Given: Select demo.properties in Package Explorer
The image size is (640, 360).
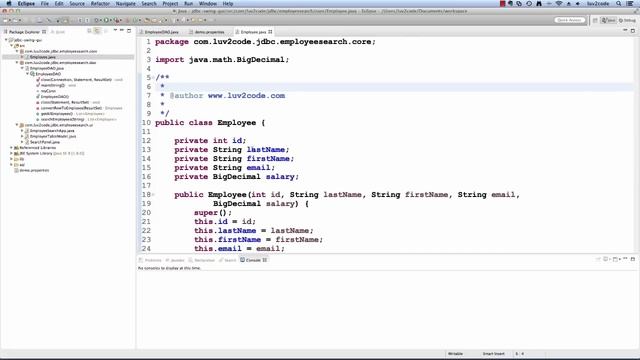Looking at the screenshot, I should coord(34,170).
